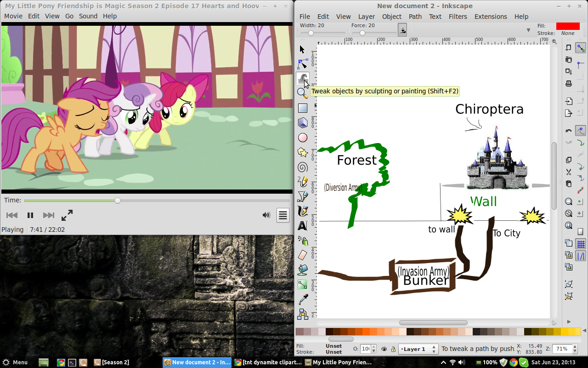Viewport: 588px width, 368px height.
Task: Select the Spiral tool
Action: click(302, 167)
